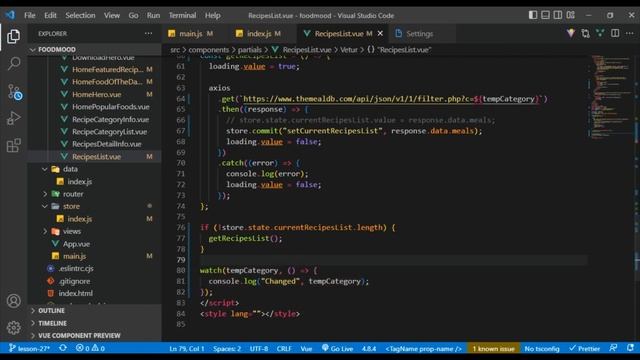Open .eslintrc.cjs file
The image size is (640, 360).
tap(76, 269)
